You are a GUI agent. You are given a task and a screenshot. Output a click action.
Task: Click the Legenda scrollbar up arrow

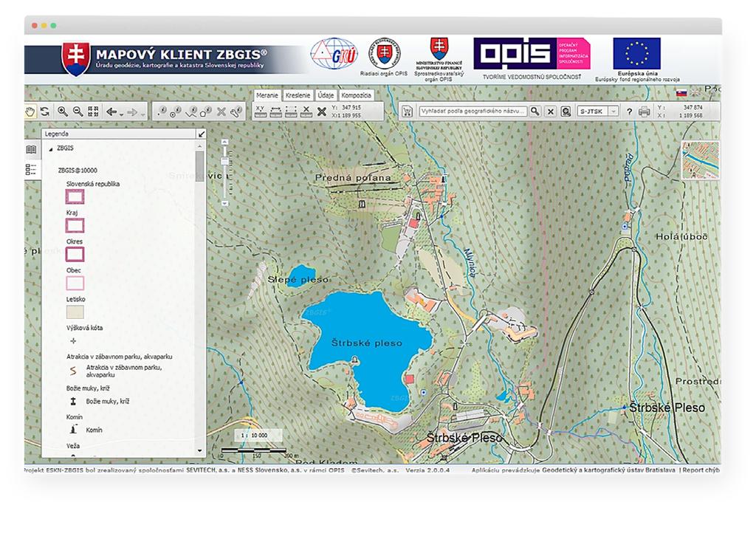point(200,145)
